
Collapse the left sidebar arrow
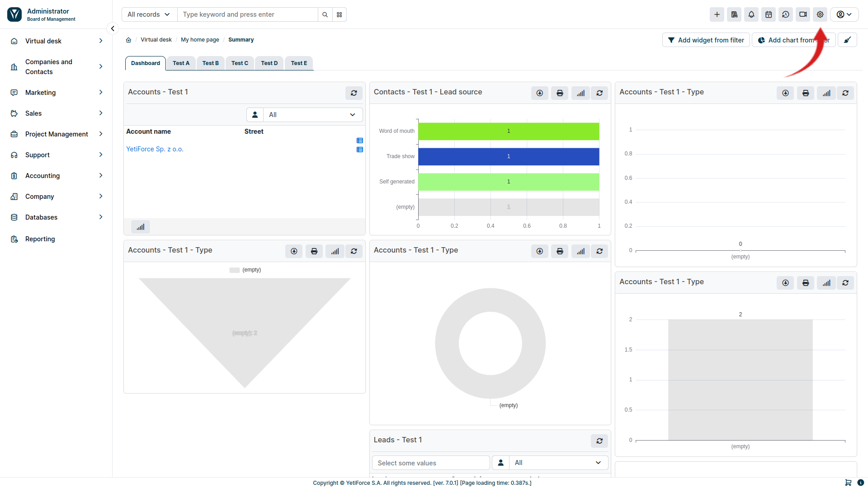tap(113, 28)
